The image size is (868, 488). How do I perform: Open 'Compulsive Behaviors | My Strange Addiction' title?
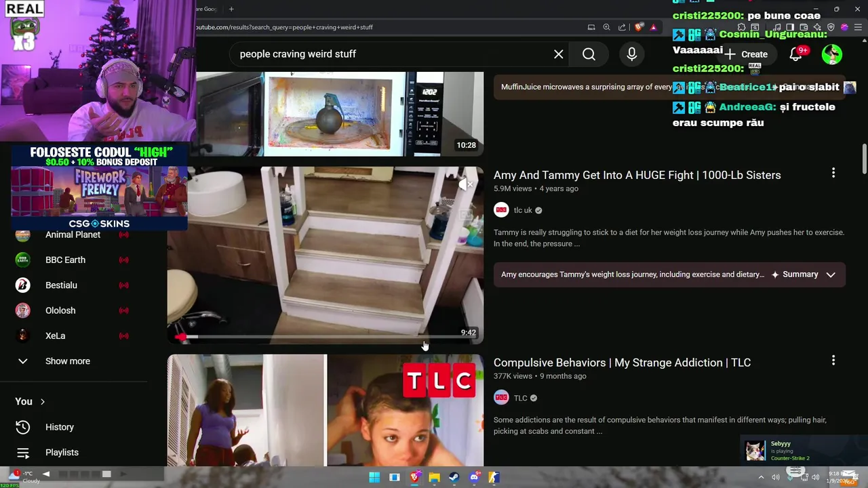pos(622,363)
